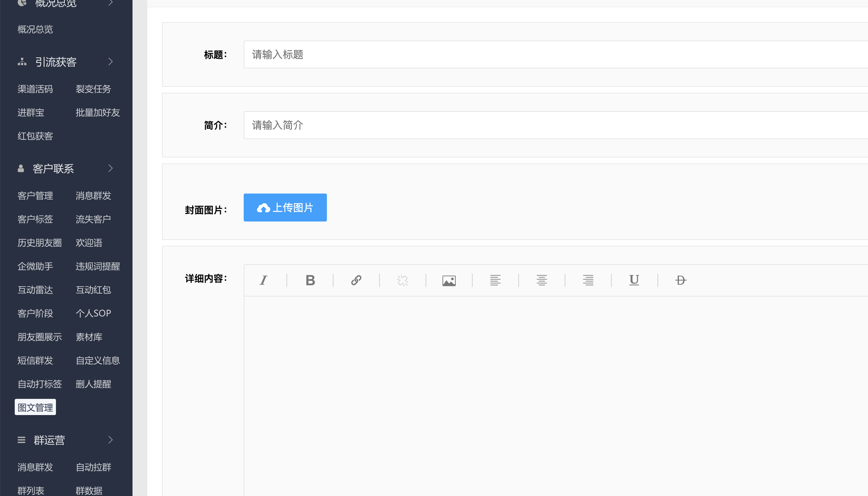Screen dimensions: 868x496
Task: Align text left in the editor
Action: point(495,280)
